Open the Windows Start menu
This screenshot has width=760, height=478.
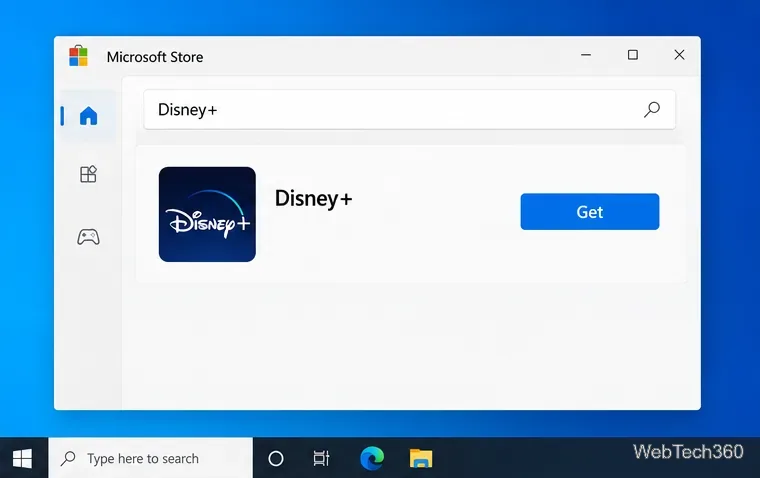22,458
